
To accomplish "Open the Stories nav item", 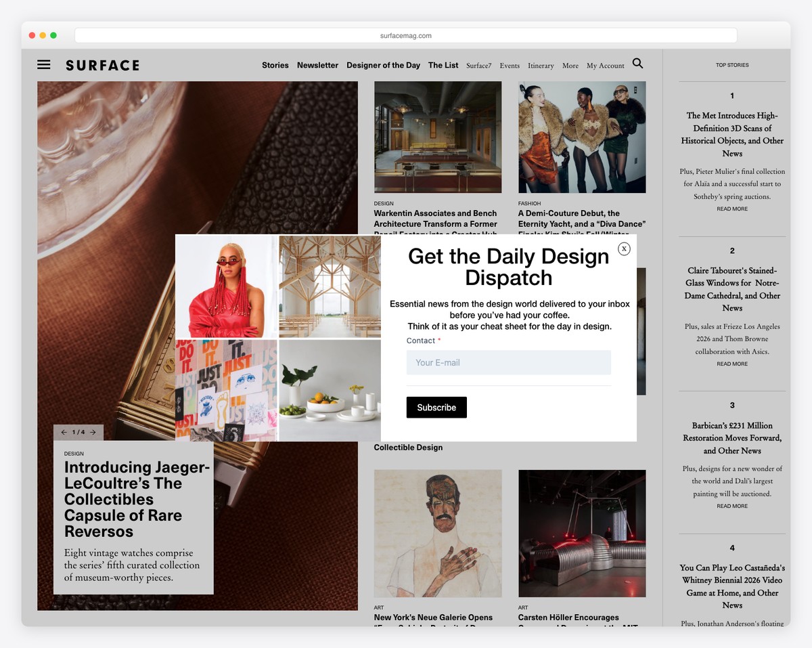I will [275, 65].
